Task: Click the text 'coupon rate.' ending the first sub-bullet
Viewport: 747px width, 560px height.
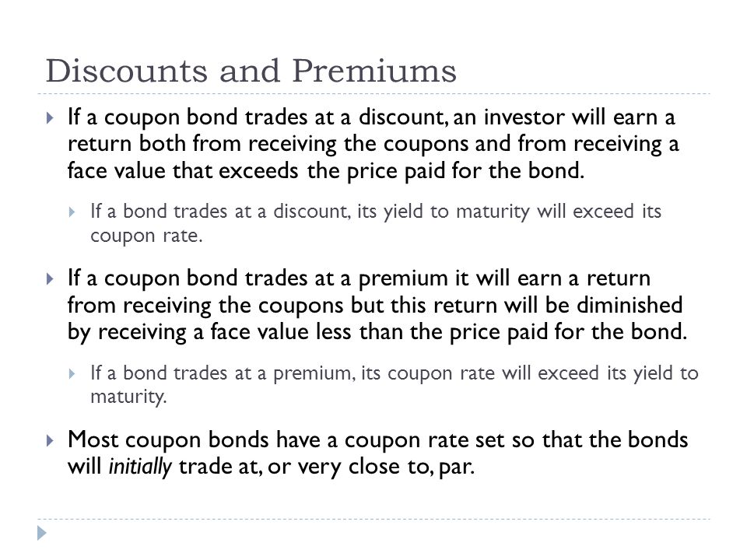Action: tap(146, 236)
